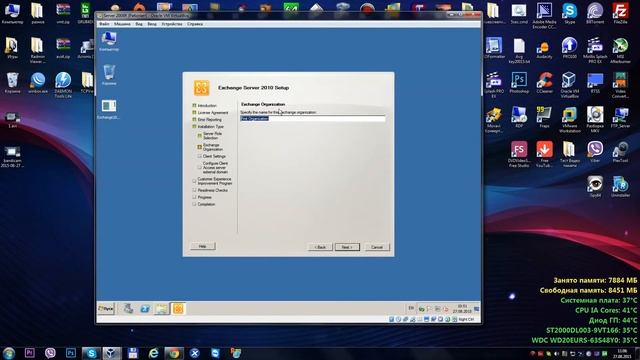
Task: Open the guest Компьютер desktop icon
Action: pyautogui.click(x=109, y=42)
